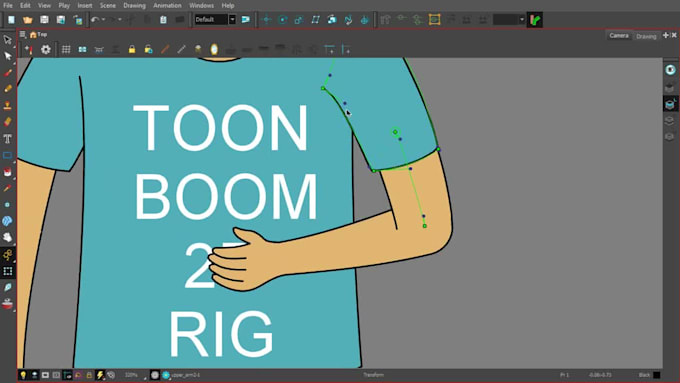This screenshot has width=680, height=383.
Task: Add a new view with plus button
Action: (x=666, y=35)
